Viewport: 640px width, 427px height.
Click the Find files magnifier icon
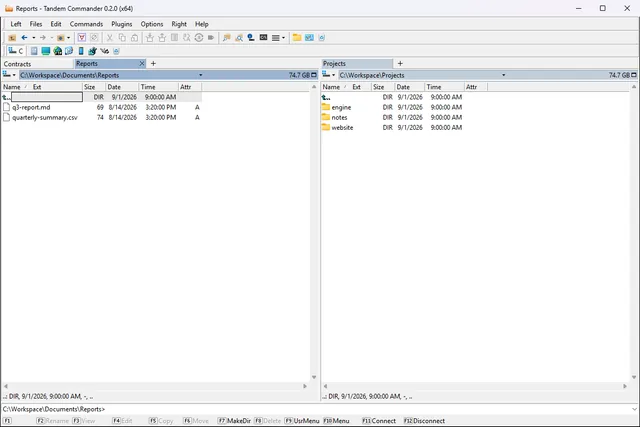[239, 38]
